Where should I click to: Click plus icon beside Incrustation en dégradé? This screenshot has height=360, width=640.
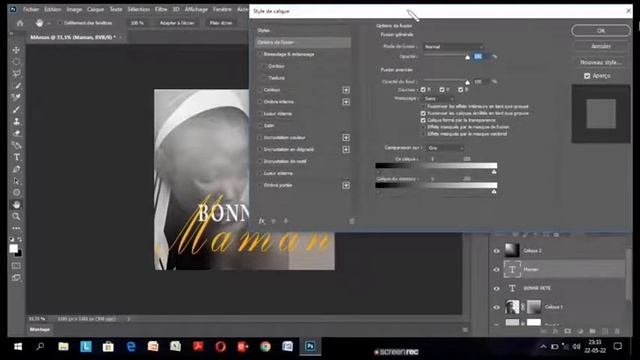click(346, 149)
